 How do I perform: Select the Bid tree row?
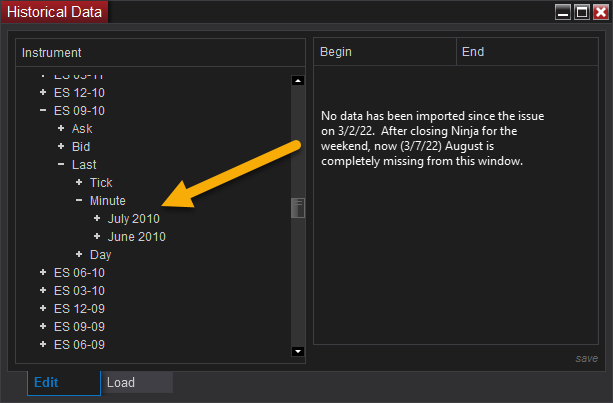pos(81,147)
